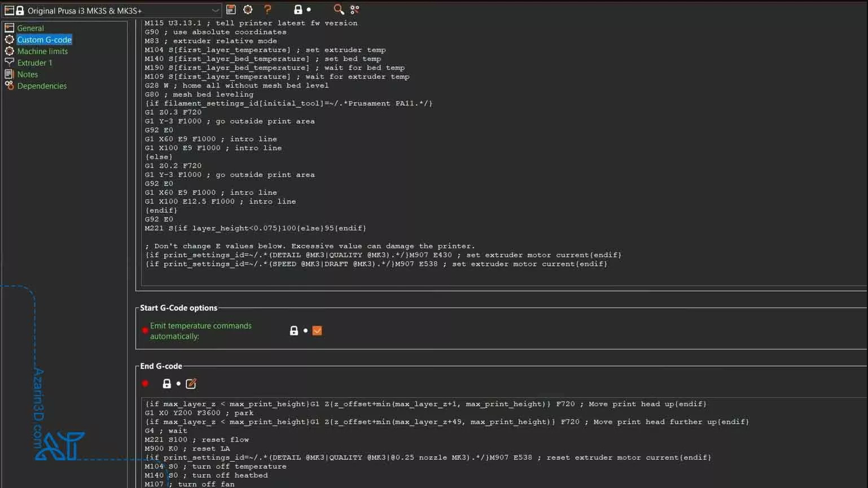Click the lock icon in top toolbar
This screenshot has width=868, height=488.
pos(298,10)
